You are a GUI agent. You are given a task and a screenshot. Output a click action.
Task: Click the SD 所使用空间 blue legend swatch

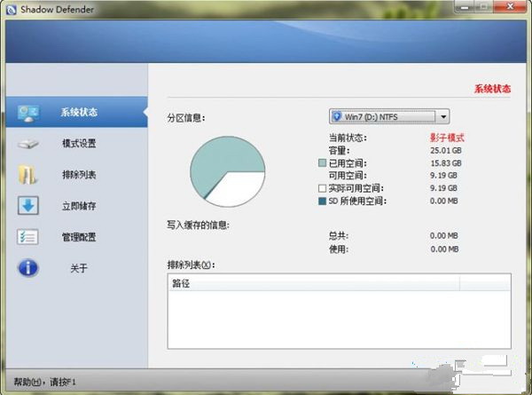tap(323, 201)
